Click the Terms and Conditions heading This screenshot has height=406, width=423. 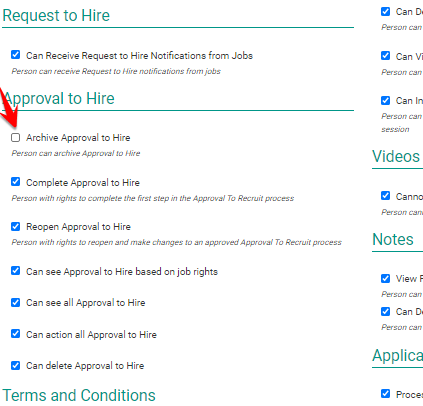pyautogui.click(x=79, y=395)
